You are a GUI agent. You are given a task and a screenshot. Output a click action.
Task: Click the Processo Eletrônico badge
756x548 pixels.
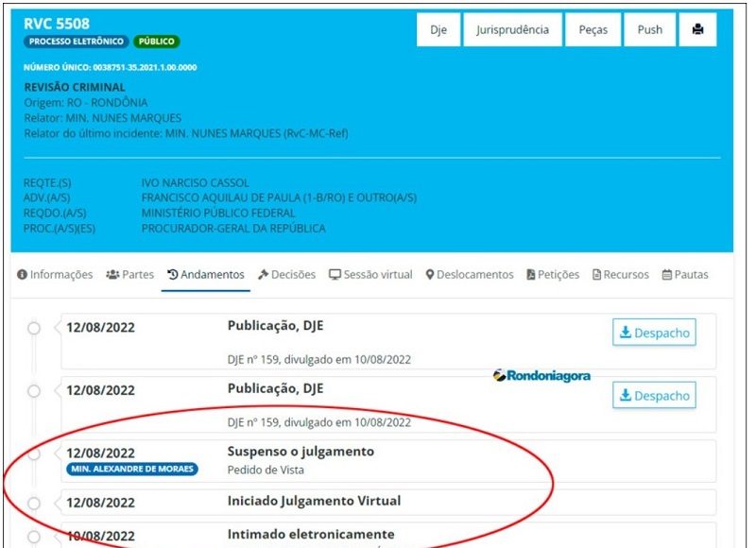[76, 43]
